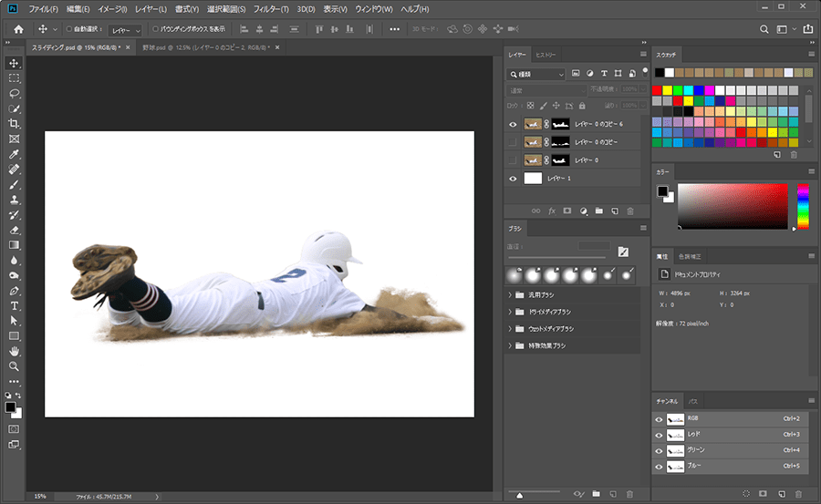The image size is (821, 504).
Task: Show the レイヤー 0 layer
Action: tap(513, 160)
